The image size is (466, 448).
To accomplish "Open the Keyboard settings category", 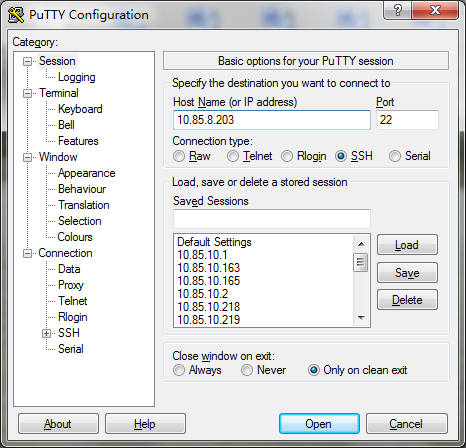I will point(80,109).
